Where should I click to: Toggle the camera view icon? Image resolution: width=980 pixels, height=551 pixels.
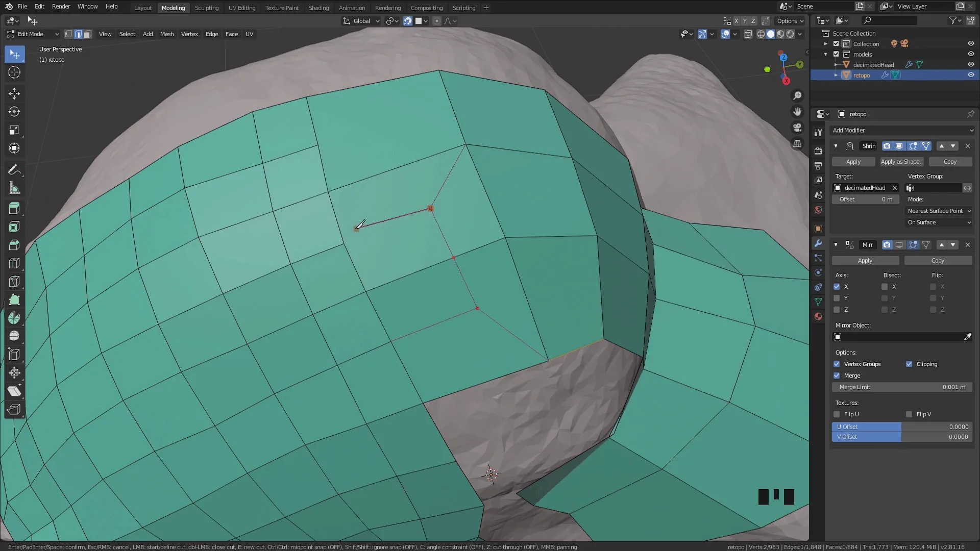797,128
